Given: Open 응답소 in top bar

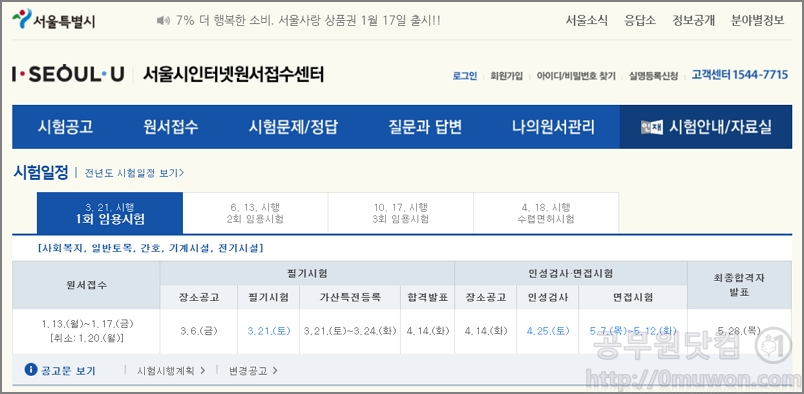Looking at the screenshot, I should click(640, 21).
